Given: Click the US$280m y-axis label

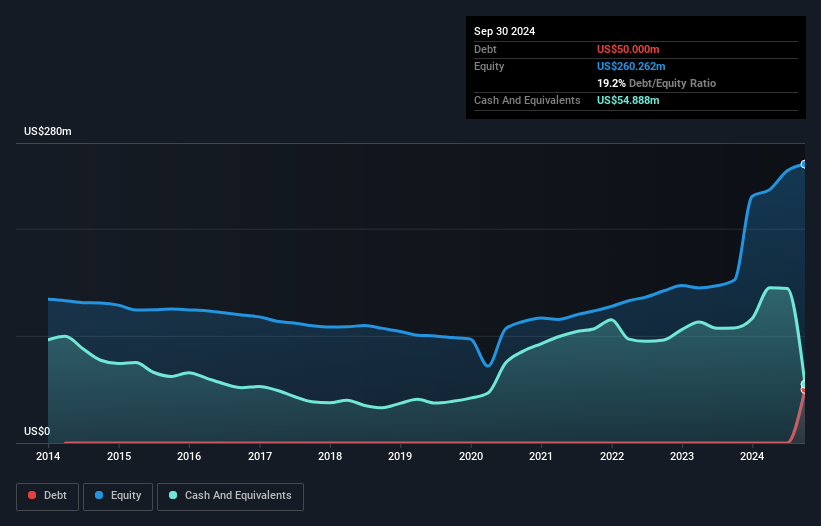Looking at the screenshot, I should (48, 131).
